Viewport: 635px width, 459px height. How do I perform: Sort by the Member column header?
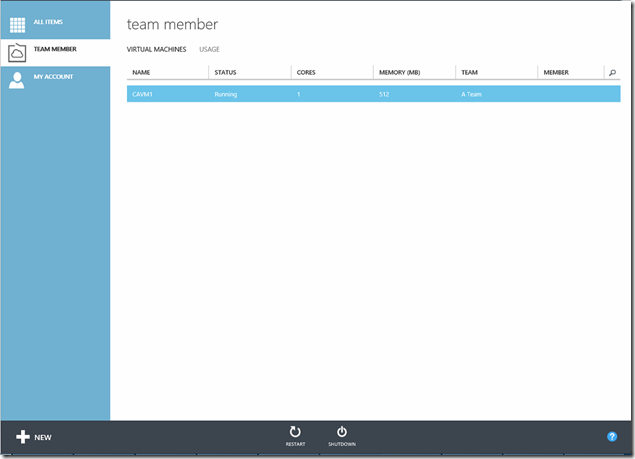pyautogui.click(x=556, y=72)
